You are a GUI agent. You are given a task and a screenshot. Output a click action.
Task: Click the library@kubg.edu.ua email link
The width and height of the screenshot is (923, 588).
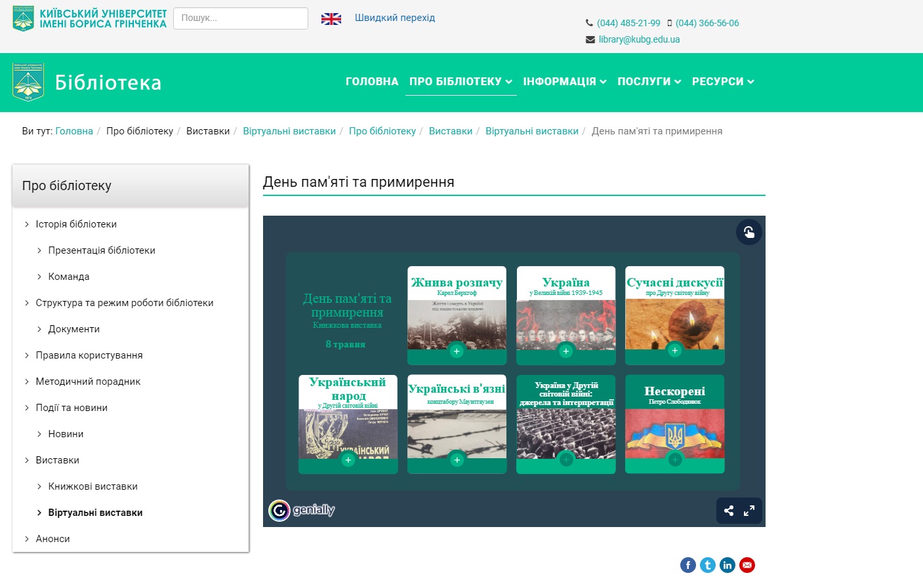point(639,39)
